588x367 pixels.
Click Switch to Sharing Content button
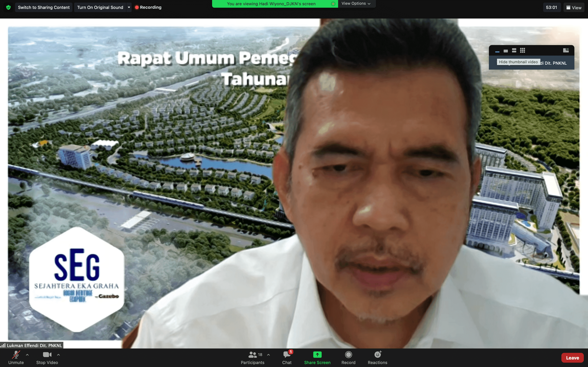coord(44,7)
